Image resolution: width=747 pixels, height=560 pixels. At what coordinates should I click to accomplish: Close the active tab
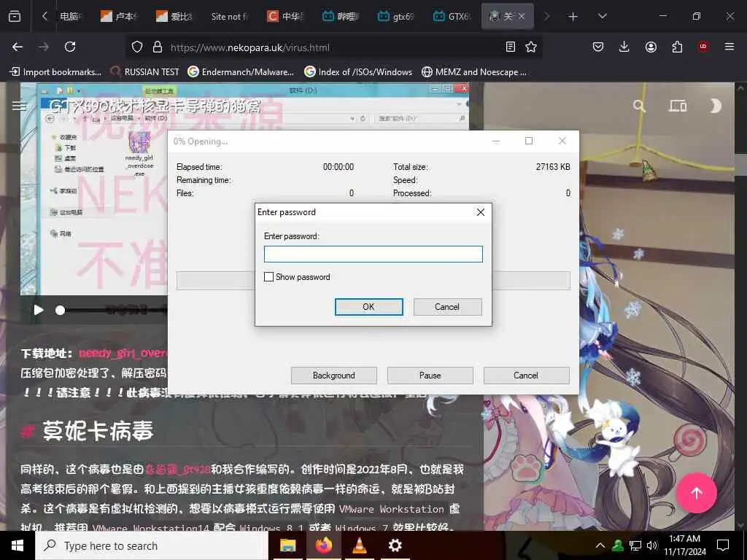522,16
